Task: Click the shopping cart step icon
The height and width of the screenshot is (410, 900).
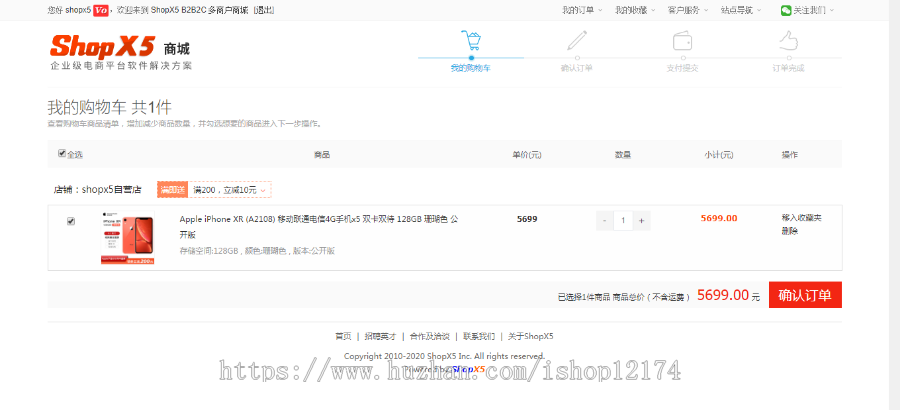Action: point(471,40)
